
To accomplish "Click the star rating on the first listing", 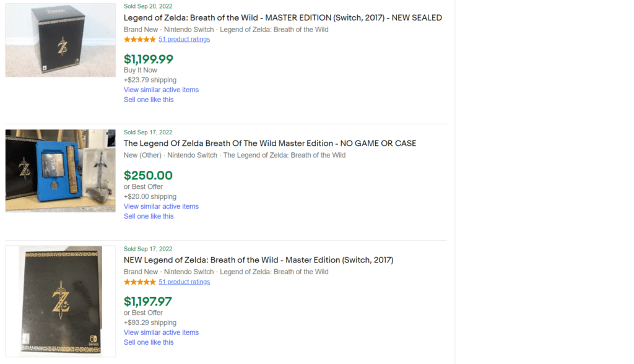I will (140, 39).
